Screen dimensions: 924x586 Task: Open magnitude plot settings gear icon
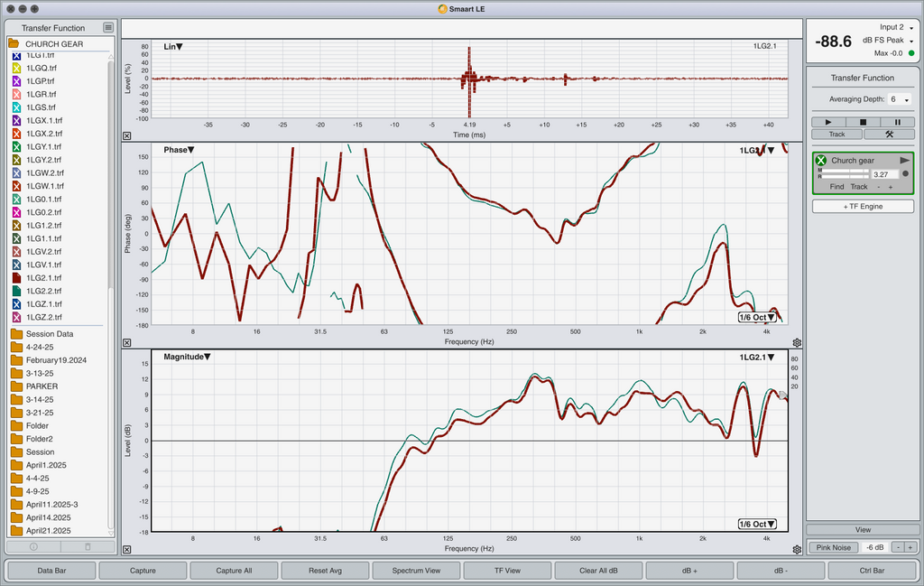coord(797,550)
